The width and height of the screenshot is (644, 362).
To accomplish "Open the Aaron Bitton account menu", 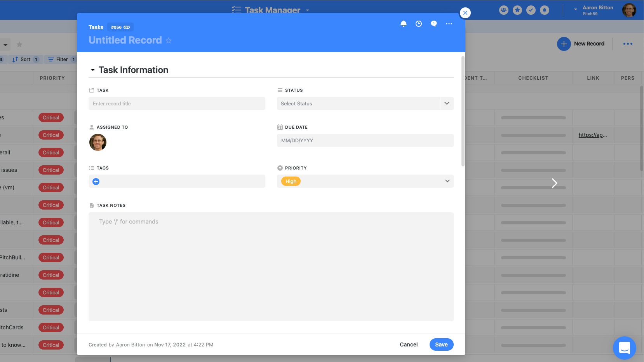I will (x=597, y=10).
